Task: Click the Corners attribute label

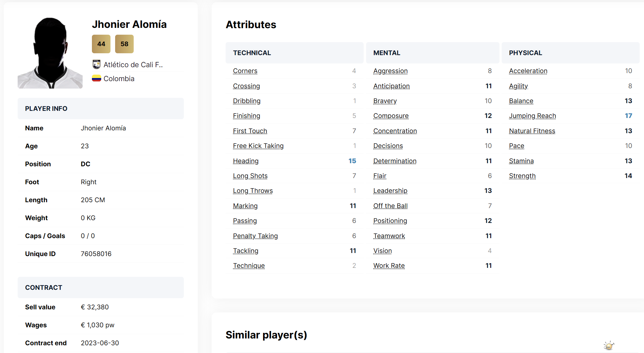Action: coord(245,71)
